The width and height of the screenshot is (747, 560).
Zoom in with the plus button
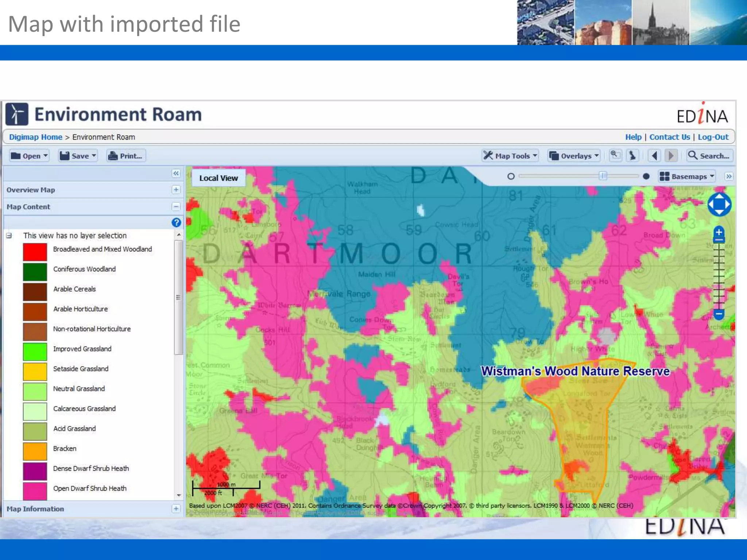719,233
